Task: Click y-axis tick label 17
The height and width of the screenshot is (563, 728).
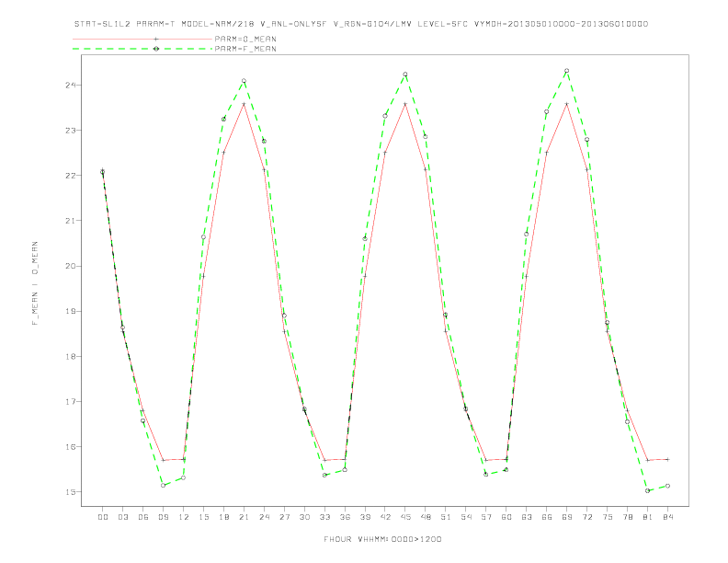Action: pos(71,401)
